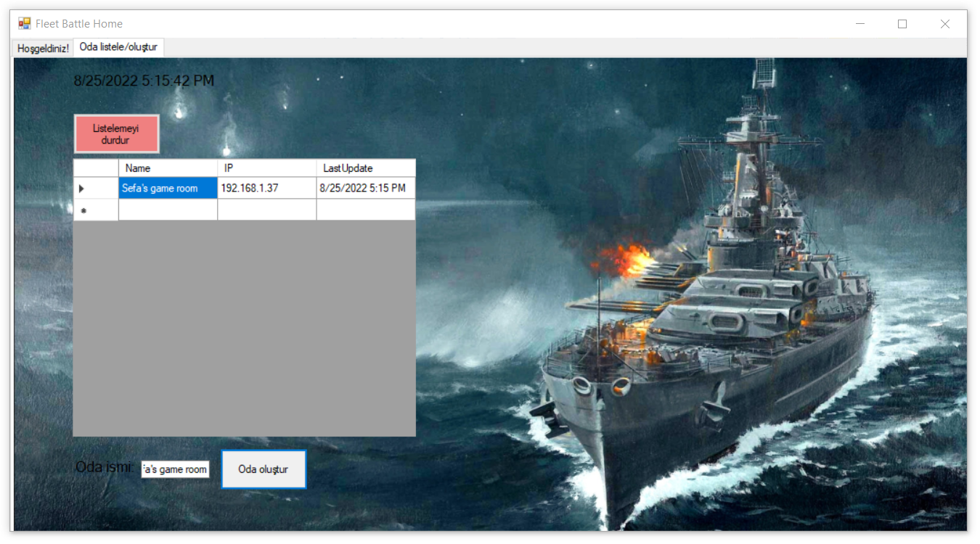This screenshot has height=544, width=980.
Task: Click the blank top-left grid corner cell
Action: point(96,168)
